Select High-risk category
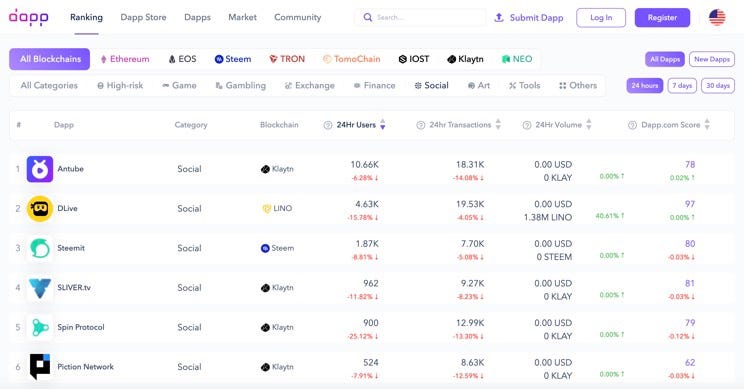This screenshot has width=744, height=389. pos(120,86)
